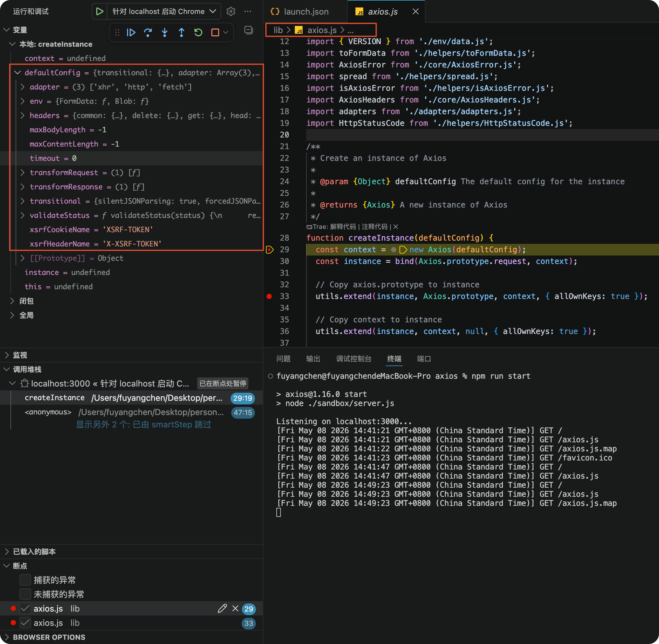Expand the transformRequest variable
The height and width of the screenshot is (644, 659).
click(22, 173)
